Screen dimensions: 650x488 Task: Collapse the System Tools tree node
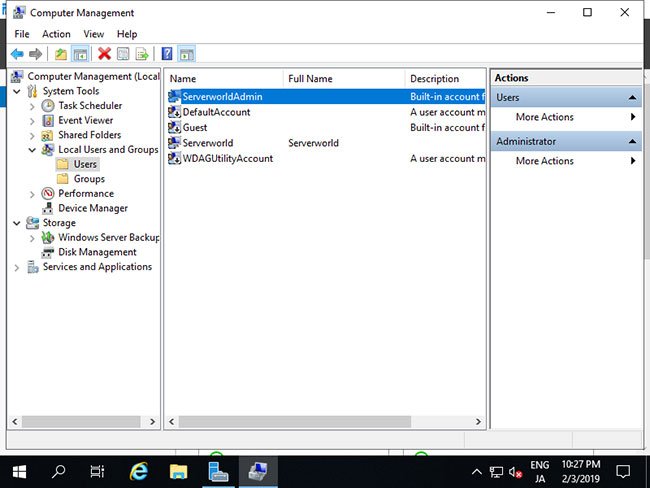point(17,91)
